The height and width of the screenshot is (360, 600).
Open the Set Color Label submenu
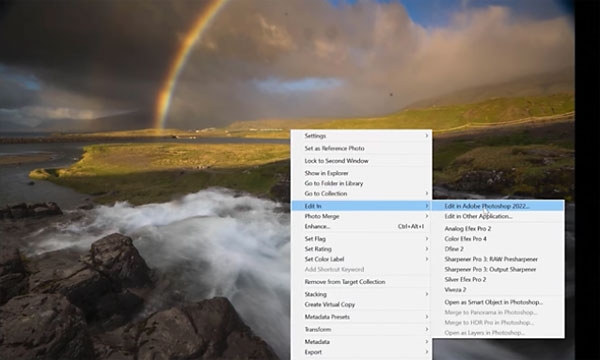361,259
